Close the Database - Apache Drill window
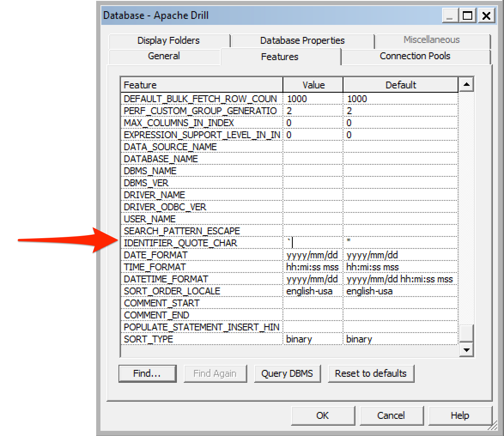Screen dimensions: 504x436 [486, 15]
